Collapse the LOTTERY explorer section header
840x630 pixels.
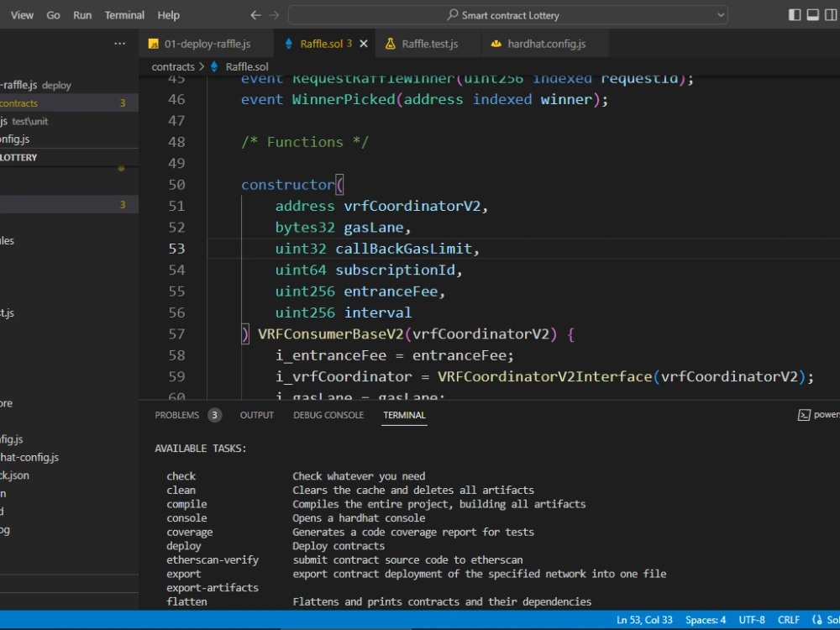coord(18,157)
